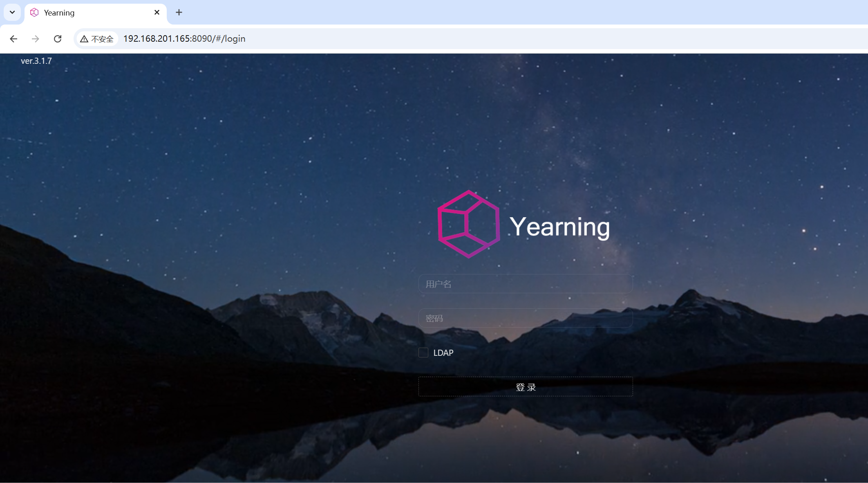Select the Yearning browser tab
868x483 pixels.
(x=96, y=13)
